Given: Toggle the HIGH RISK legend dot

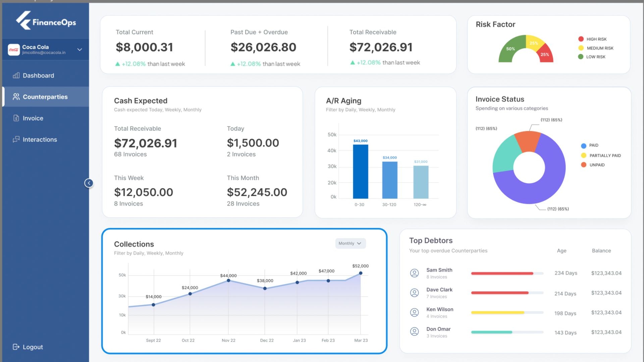Looking at the screenshot, I should click(x=581, y=39).
